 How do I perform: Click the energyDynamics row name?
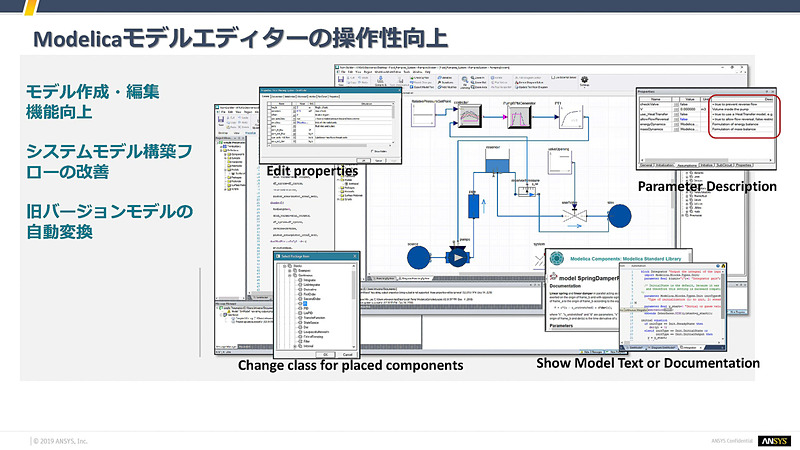pos(654,124)
